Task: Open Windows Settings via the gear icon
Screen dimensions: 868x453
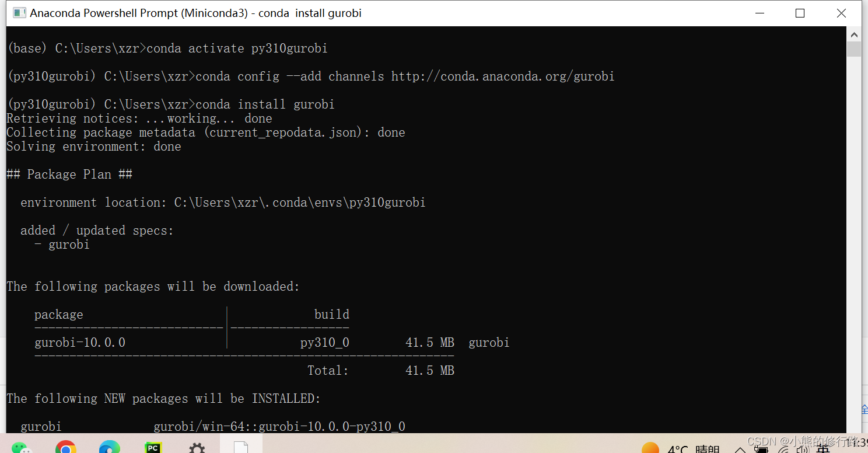Action: point(197,448)
